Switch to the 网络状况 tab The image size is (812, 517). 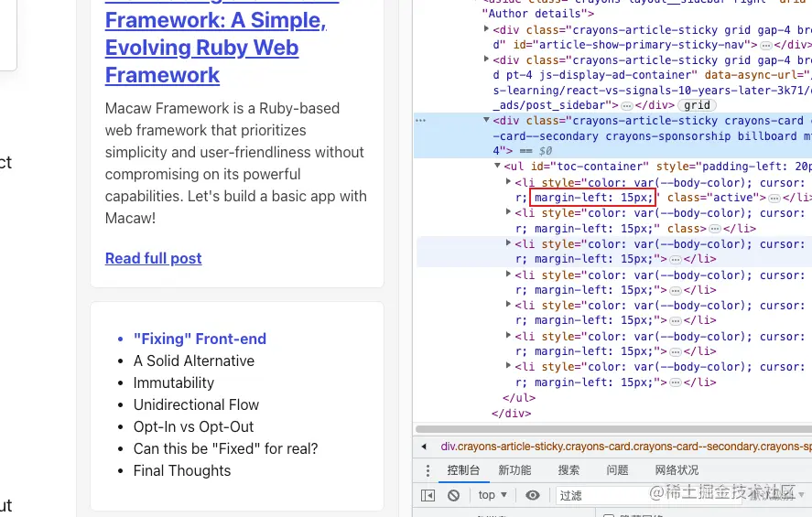677,470
